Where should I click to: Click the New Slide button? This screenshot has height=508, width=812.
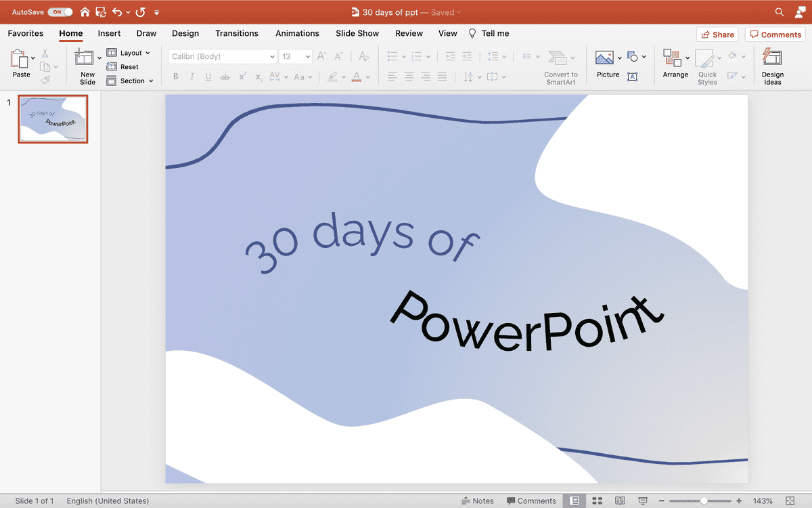[x=87, y=67]
